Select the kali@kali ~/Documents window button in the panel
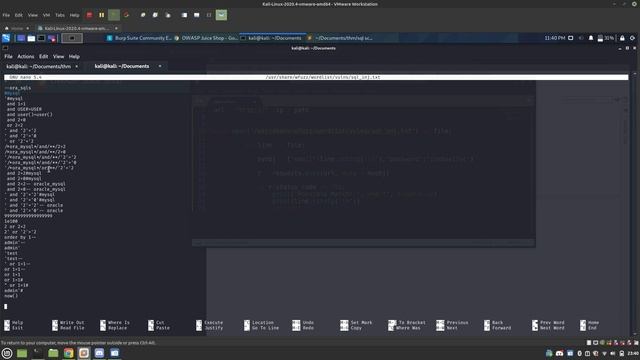The width and height of the screenshot is (640, 360). tap(272, 38)
